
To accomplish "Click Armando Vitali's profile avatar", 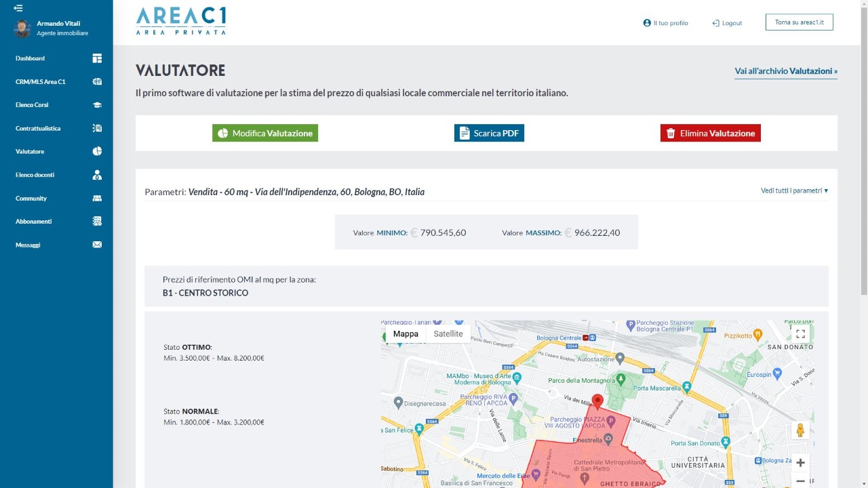I will (x=22, y=28).
